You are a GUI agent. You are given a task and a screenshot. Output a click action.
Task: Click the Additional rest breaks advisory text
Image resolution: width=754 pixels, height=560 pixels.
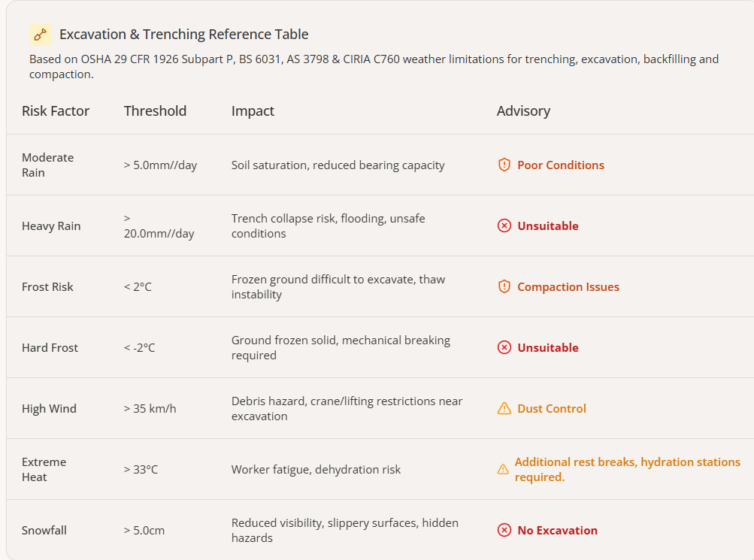(x=628, y=469)
